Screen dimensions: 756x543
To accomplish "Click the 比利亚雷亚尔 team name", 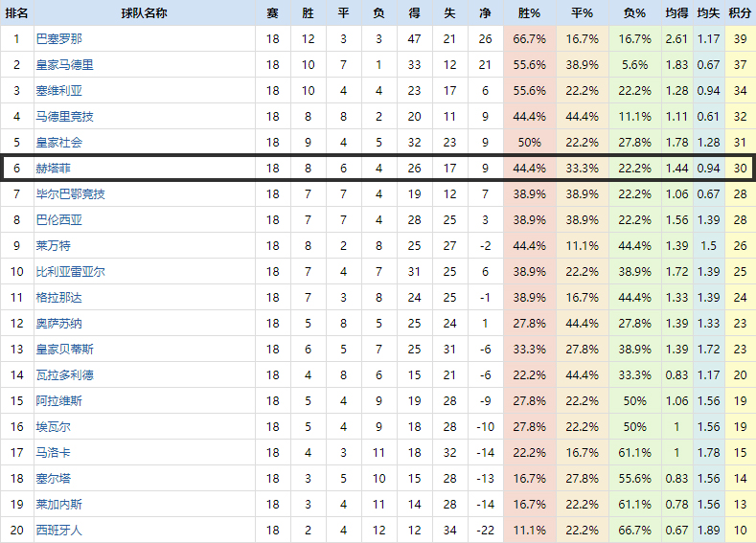I will tap(70, 272).
